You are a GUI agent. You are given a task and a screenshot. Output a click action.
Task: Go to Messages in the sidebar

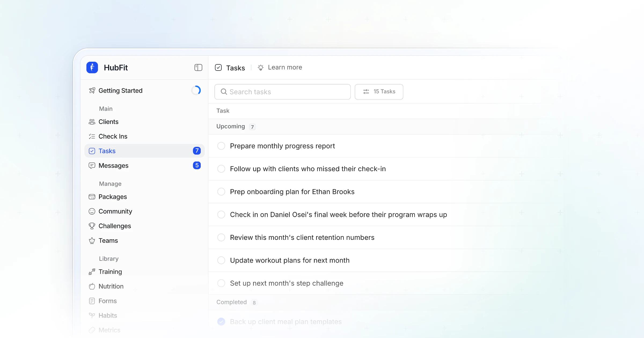(x=144, y=166)
